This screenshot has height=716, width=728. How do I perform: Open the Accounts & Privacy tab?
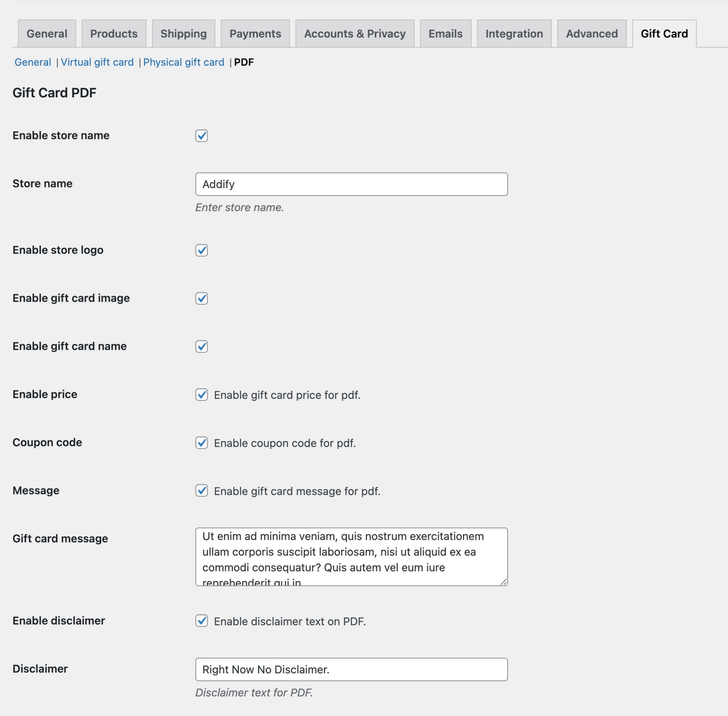(x=354, y=33)
